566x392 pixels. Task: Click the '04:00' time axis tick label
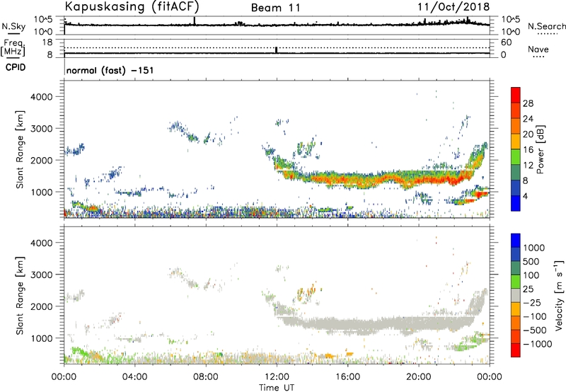point(134,377)
